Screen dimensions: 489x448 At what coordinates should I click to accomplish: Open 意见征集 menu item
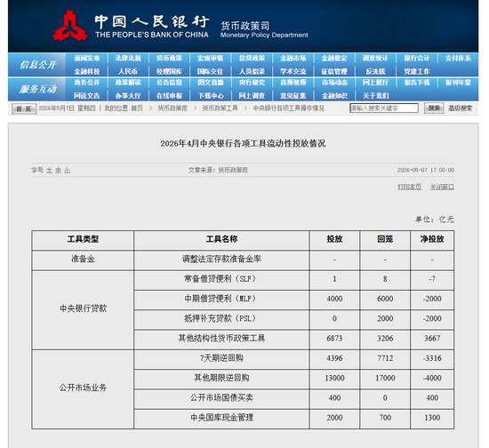pos(293,96)
